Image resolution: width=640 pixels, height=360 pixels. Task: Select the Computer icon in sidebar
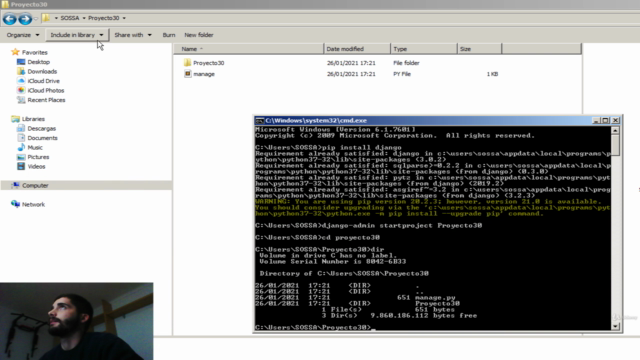[15, 185]
